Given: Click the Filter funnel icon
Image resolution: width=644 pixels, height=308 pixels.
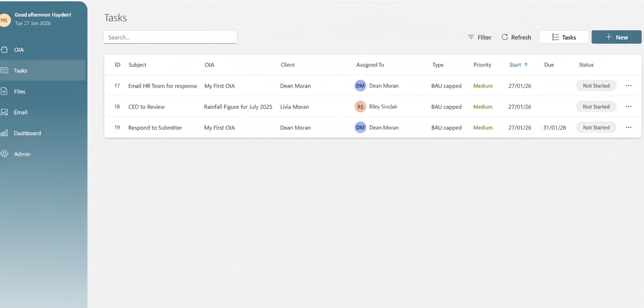Looking at the screenshot, I should (x=471, y=37).
